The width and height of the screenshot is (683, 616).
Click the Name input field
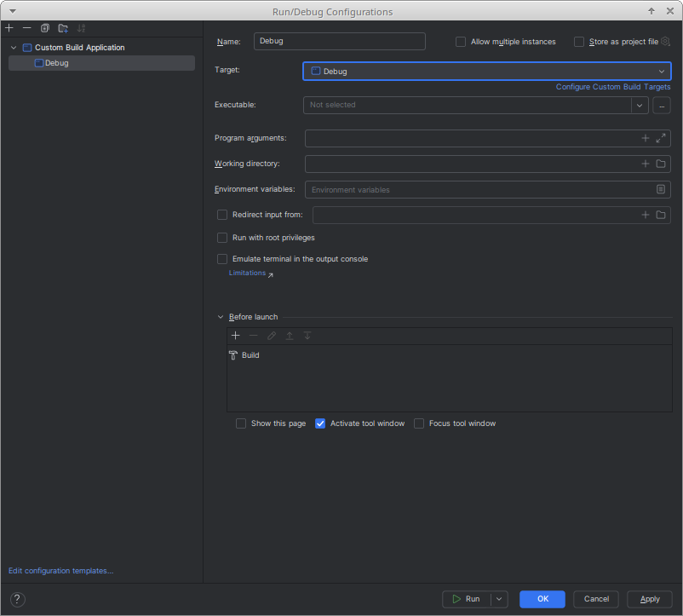(x=339, y=42)
